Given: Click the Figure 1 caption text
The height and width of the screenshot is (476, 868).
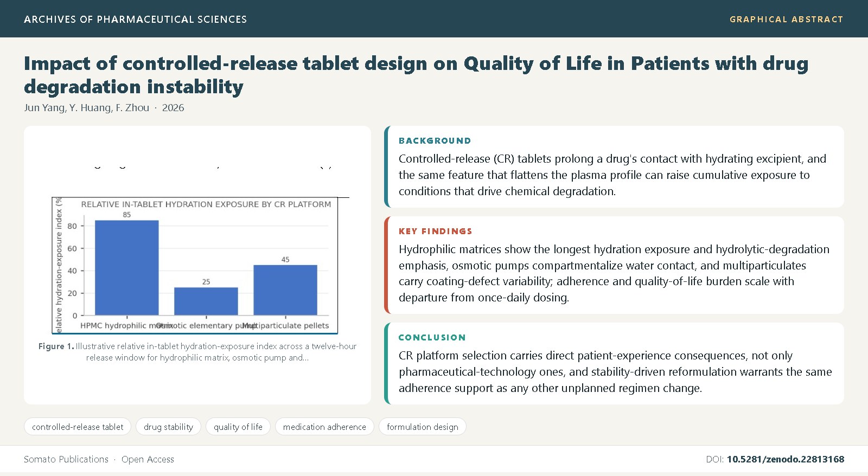Looking at the screenshot, I should click(x=197, y=352).
